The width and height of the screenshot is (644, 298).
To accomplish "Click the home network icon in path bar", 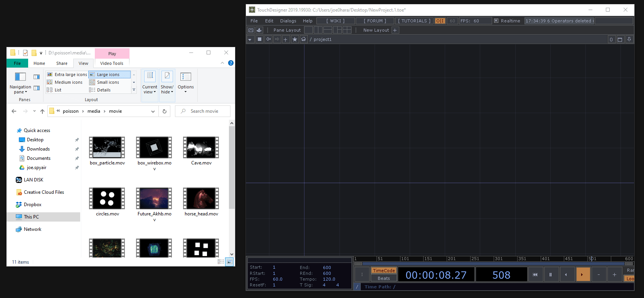I will coord(304,39).
